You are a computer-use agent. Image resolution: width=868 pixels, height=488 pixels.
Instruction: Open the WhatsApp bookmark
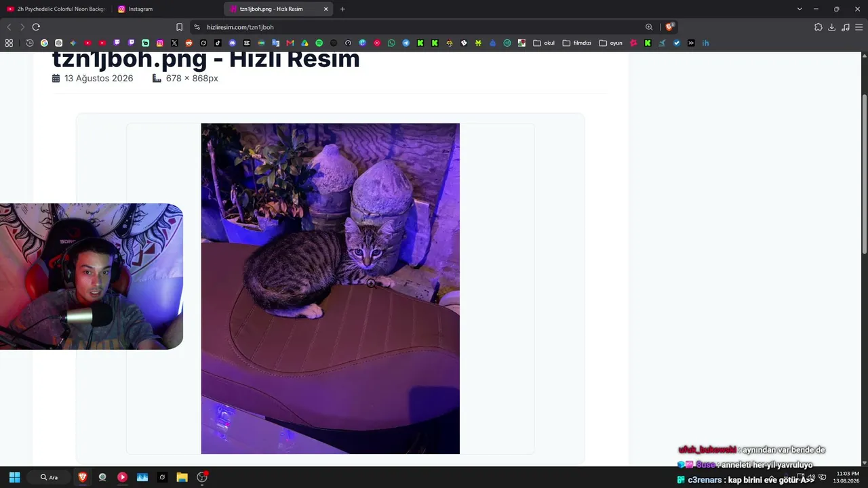pos(391,43)
